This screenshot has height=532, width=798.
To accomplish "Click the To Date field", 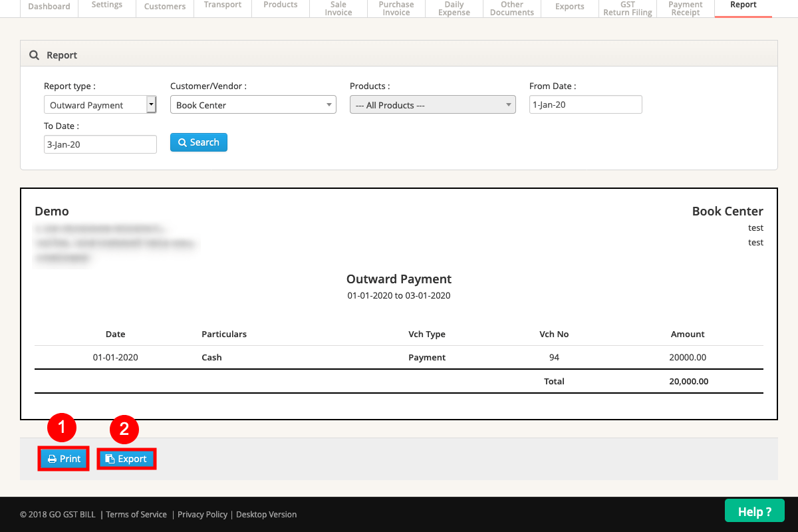I will point(100,144).
